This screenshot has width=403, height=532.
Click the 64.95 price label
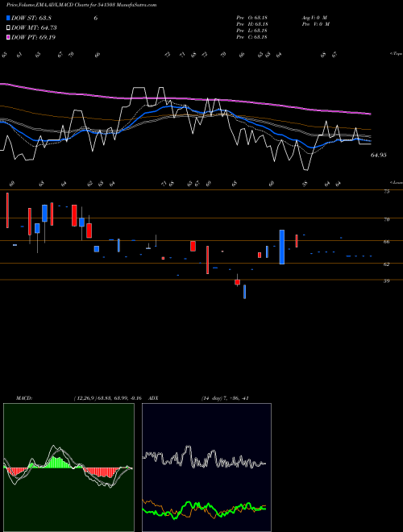379,155
